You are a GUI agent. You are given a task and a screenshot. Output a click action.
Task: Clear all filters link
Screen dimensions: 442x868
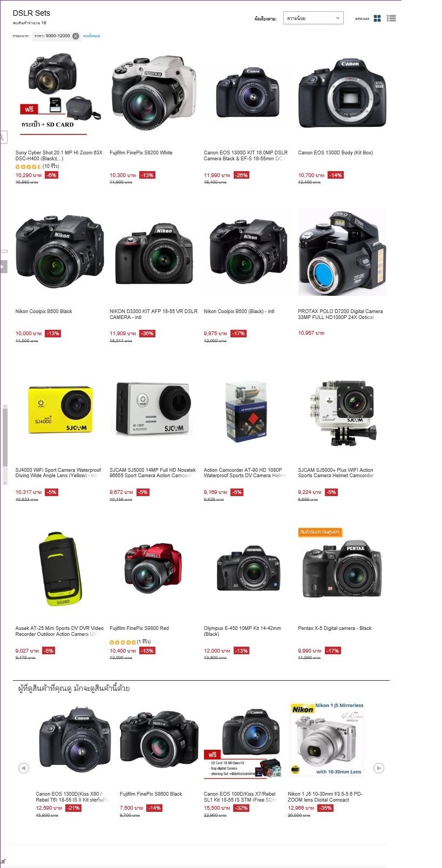click(91, 36)
